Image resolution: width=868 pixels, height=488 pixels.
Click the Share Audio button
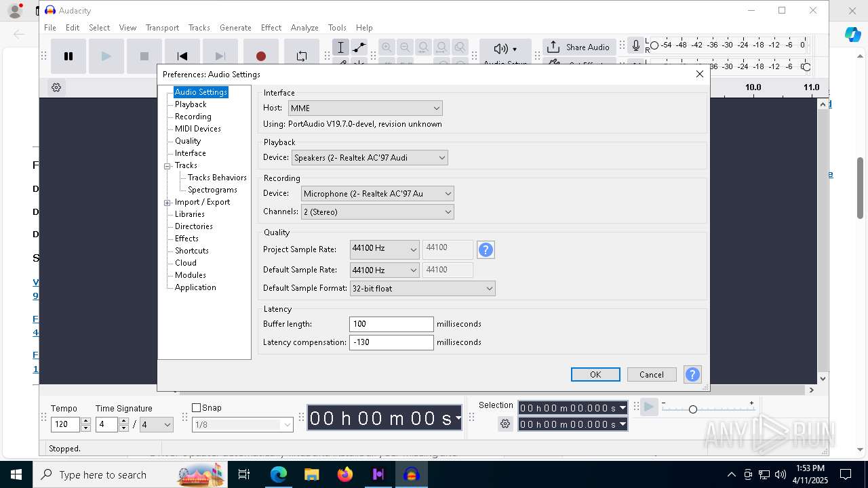coord(578,47)
